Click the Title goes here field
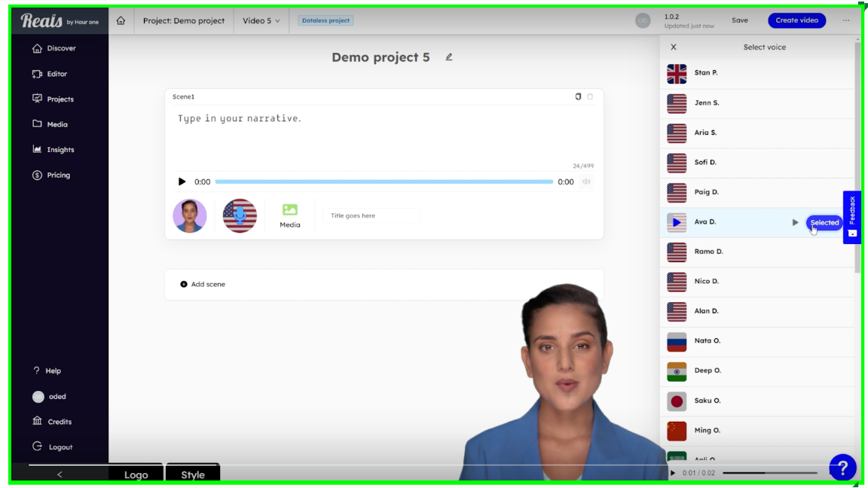This screenshot has width=868, height=488. (x=371, y=216)
